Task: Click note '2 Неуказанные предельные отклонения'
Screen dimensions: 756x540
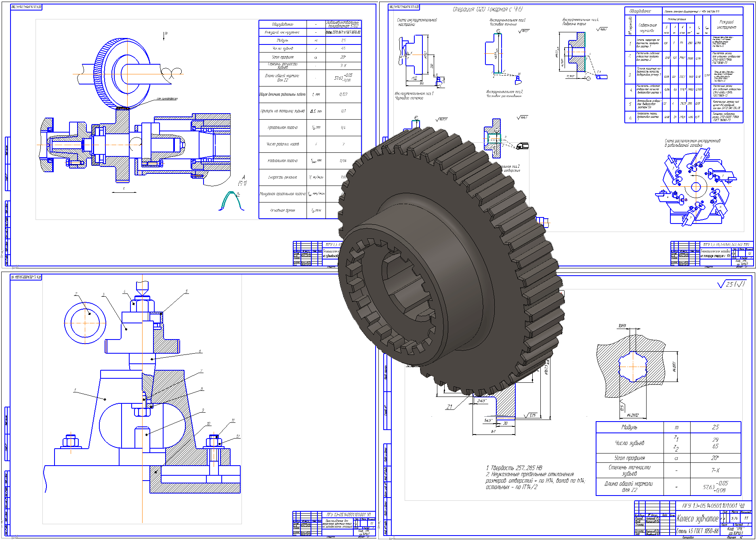Action: 529,474
